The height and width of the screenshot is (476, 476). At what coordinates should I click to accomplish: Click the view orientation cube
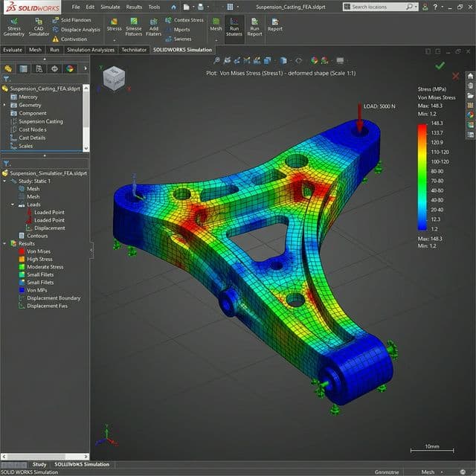(x=114, y=79)
